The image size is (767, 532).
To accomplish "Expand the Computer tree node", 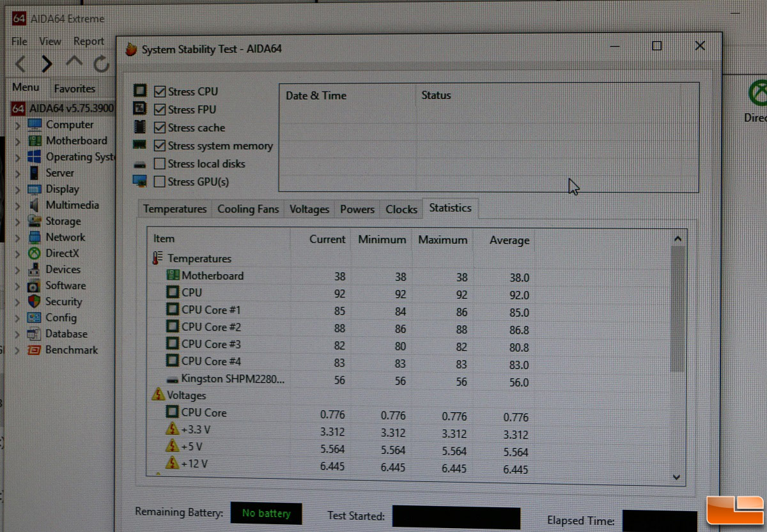I will coord(18,125).
